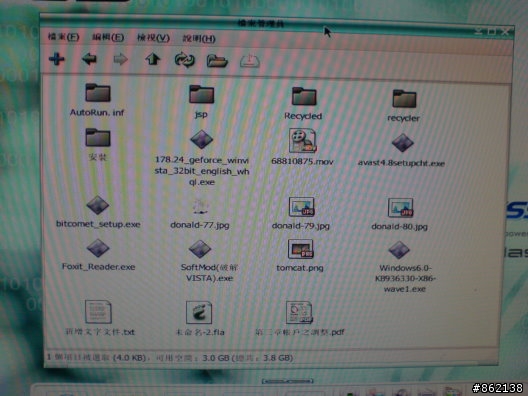Click the donald-80.jpg filename text
Screen dimensions: 528x396
400,227
